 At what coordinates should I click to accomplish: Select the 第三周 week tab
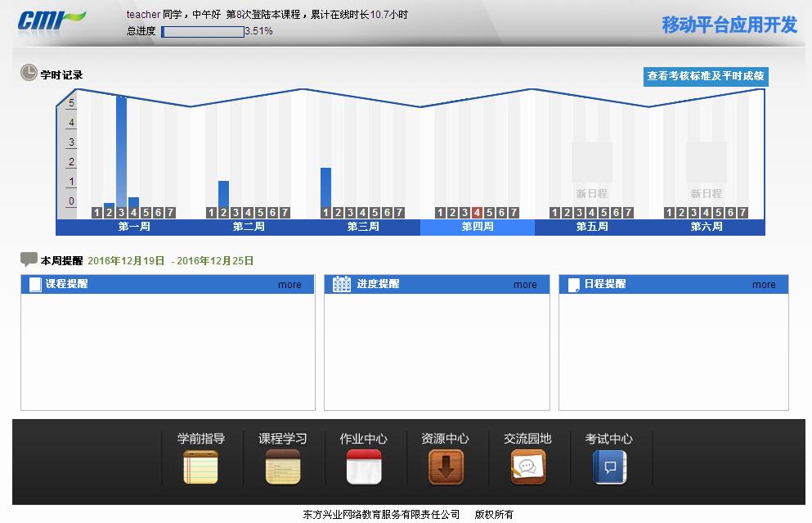coord(363,227)
